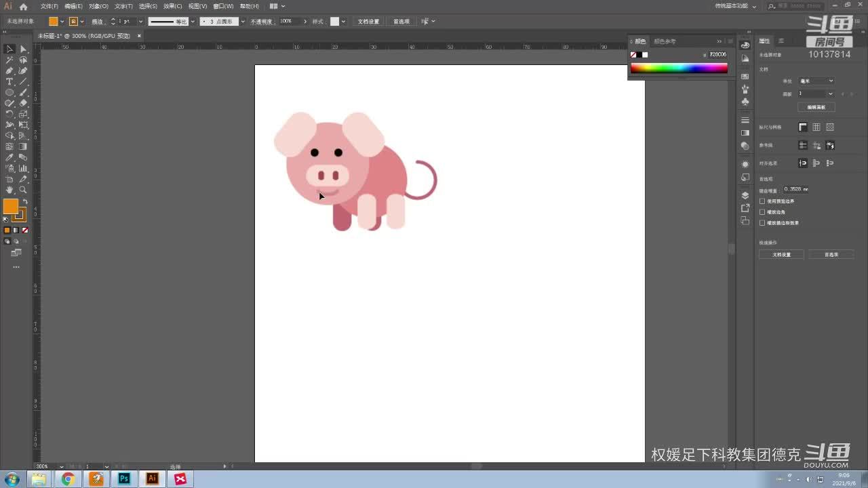This screenshot has height=488, width=868.
Task: Click 文档设置 in the Properties panel
Action: (x=782, y=255)
